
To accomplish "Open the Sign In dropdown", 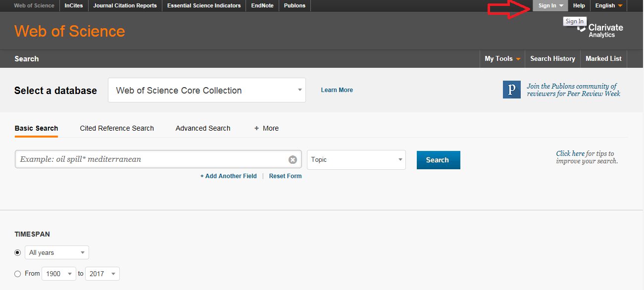I will 550,6.
